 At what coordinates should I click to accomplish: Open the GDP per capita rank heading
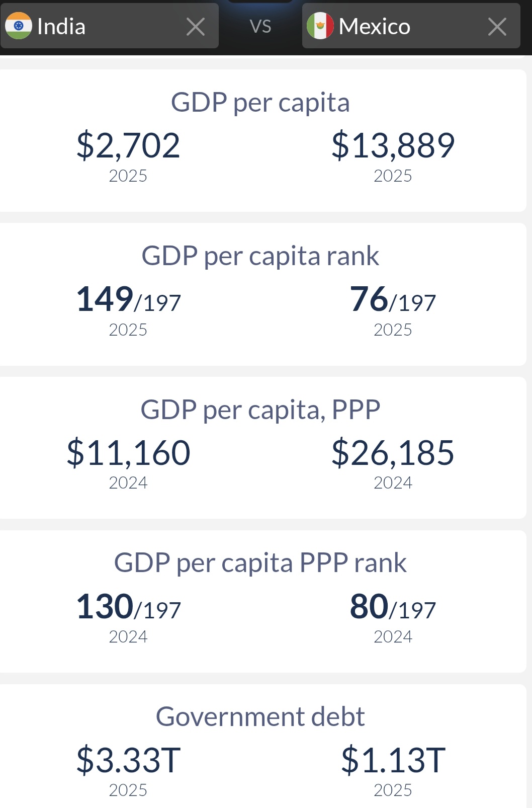click(260, 257)
